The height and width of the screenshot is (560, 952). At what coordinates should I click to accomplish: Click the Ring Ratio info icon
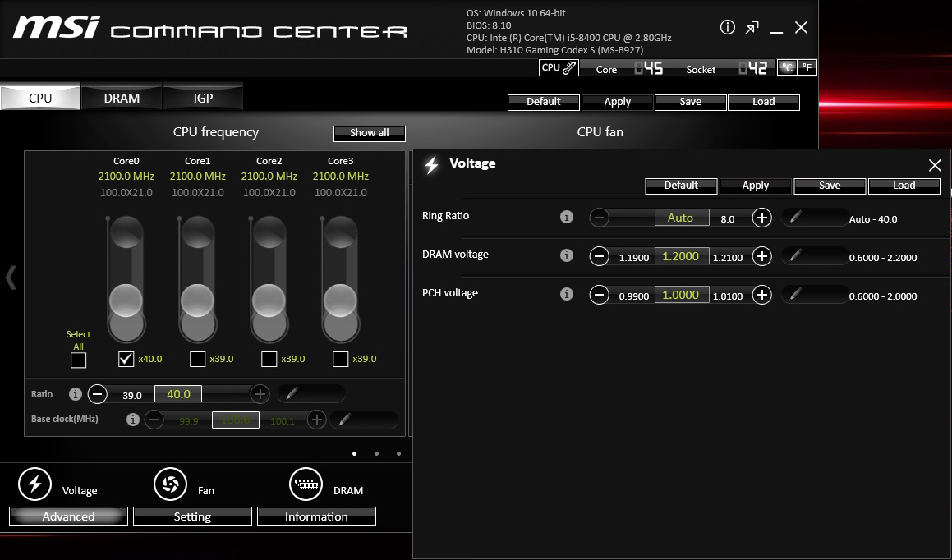(567, 217)
